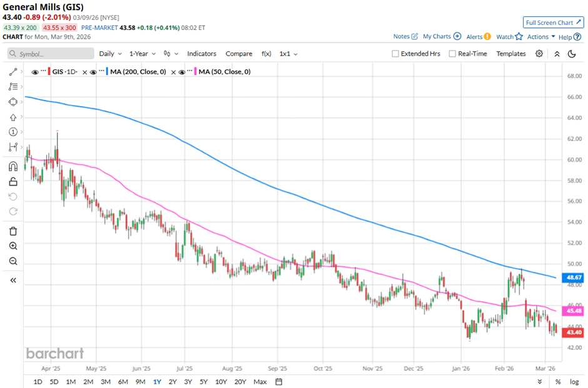
Task: Delete drawings with the trash icon
Action: click(13, 231)
